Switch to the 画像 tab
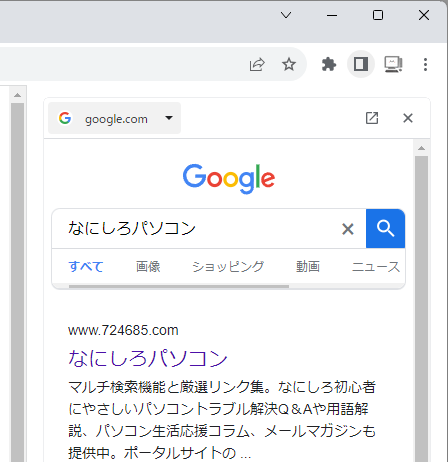The image size is (448, 462). [x=148, y=267]
